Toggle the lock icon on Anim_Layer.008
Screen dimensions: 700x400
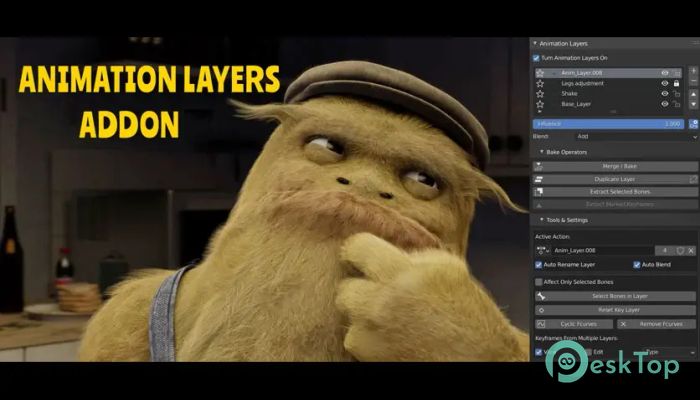(x=677, y=73)
